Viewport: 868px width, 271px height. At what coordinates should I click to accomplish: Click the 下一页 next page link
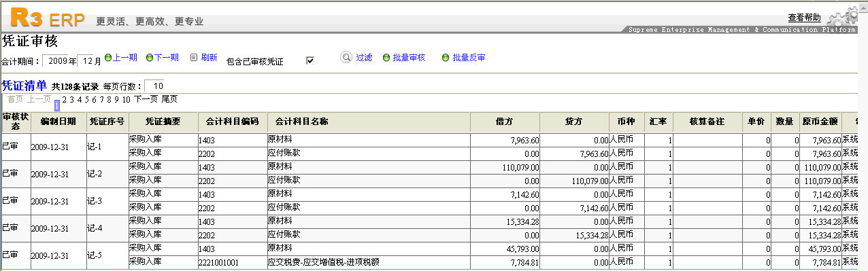[x=146, y=99]
